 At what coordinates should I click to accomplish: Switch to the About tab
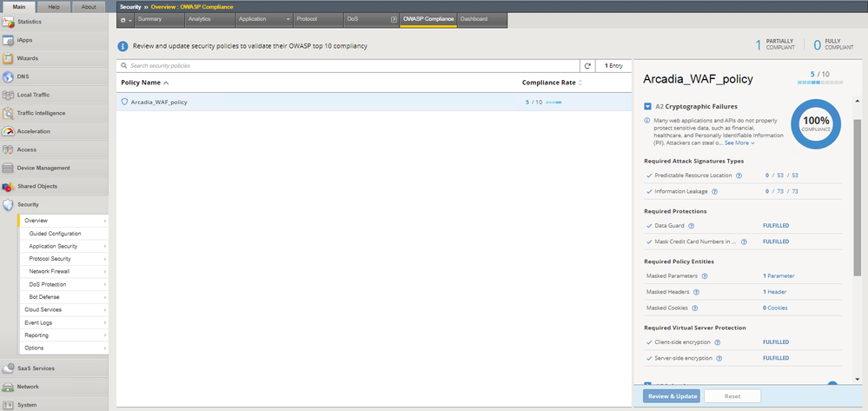[x=89, y=7]
